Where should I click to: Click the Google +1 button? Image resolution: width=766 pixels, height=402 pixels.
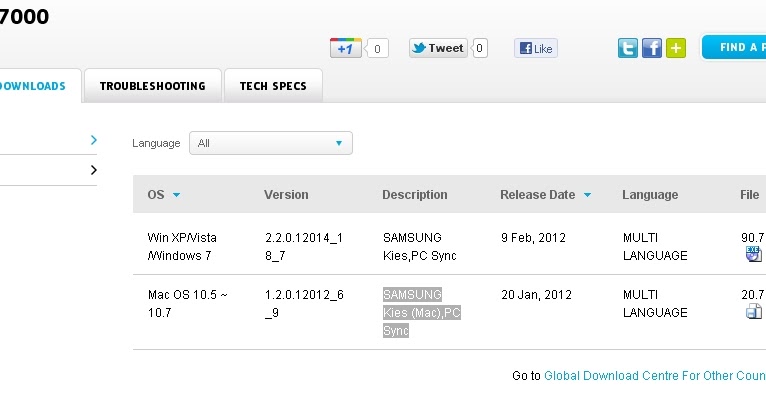[x=346, y=48]
